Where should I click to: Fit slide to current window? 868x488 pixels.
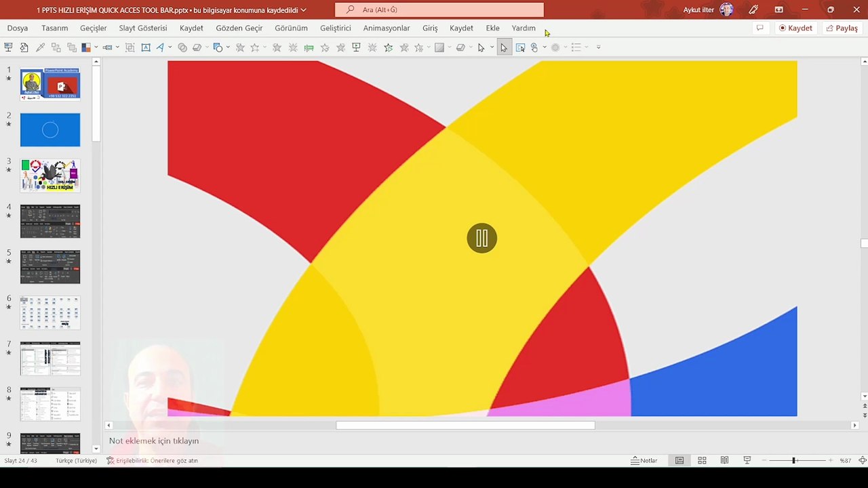pos(863,460)
